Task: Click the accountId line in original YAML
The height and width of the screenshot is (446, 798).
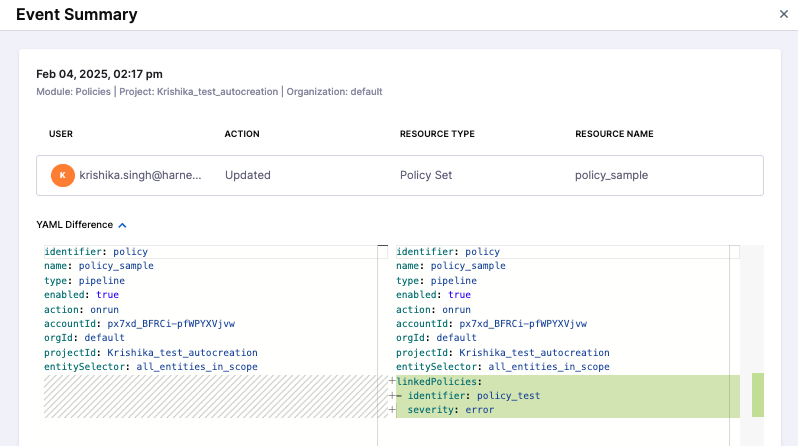Action: tap(139, 324)
